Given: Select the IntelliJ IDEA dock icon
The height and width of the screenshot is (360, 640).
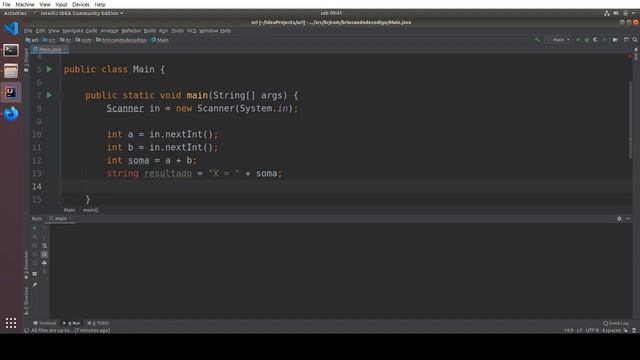Looking at the screenshot, I should click(x=11, y=92).
